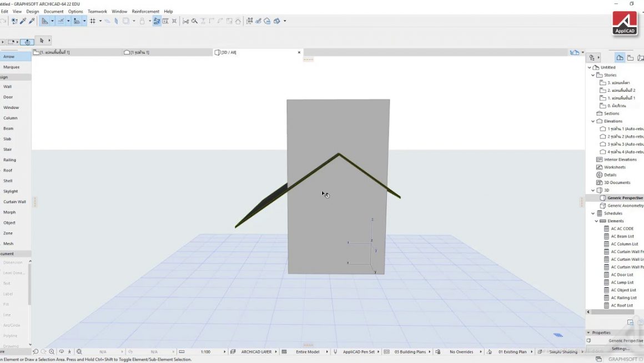The width and height of the screenshot is (644, 363).
Task: Click the scissors Trim icon
Action: pos(185,21)
